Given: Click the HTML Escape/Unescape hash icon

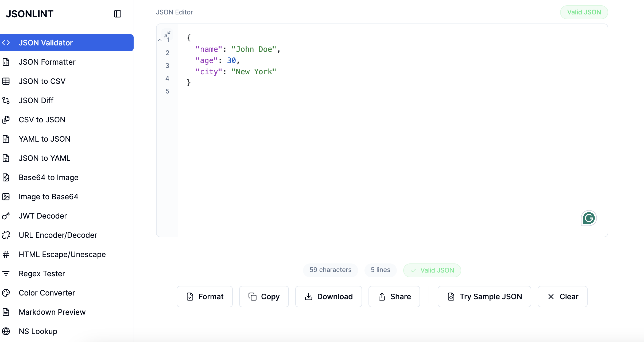Looking at the screenshot, I should [6, 254].
